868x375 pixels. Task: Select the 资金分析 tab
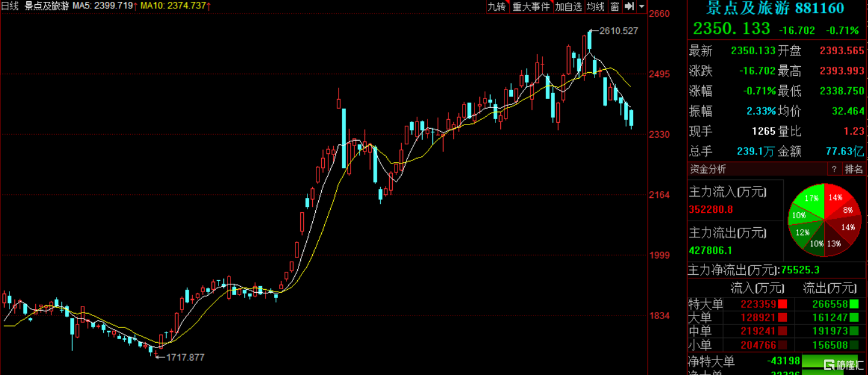(708, 169)
